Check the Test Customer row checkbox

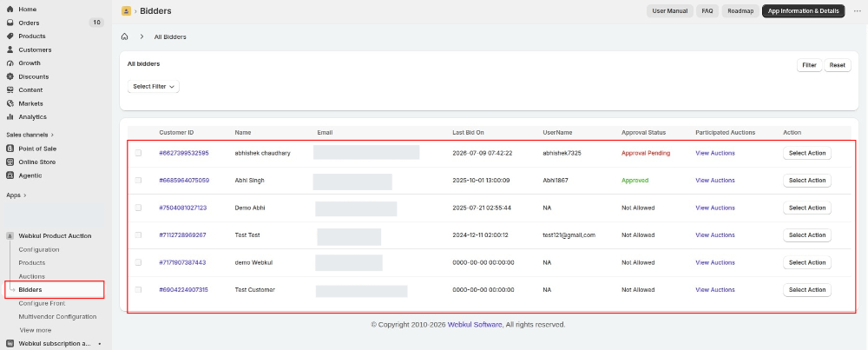point(138,289)
